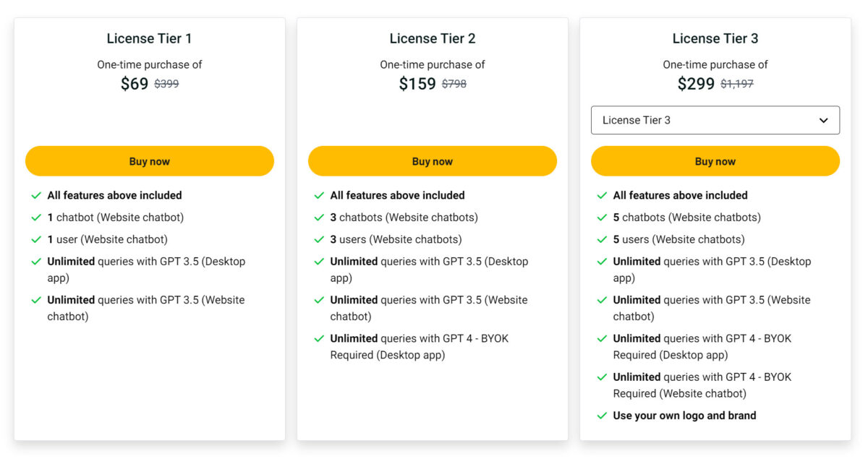Click the crossed-out $1,197 price
This screenshot has width=868, height=472.
737,83
